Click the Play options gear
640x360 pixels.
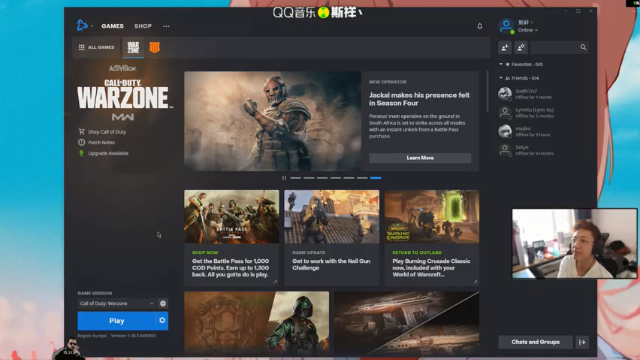[x=162, y=320]
